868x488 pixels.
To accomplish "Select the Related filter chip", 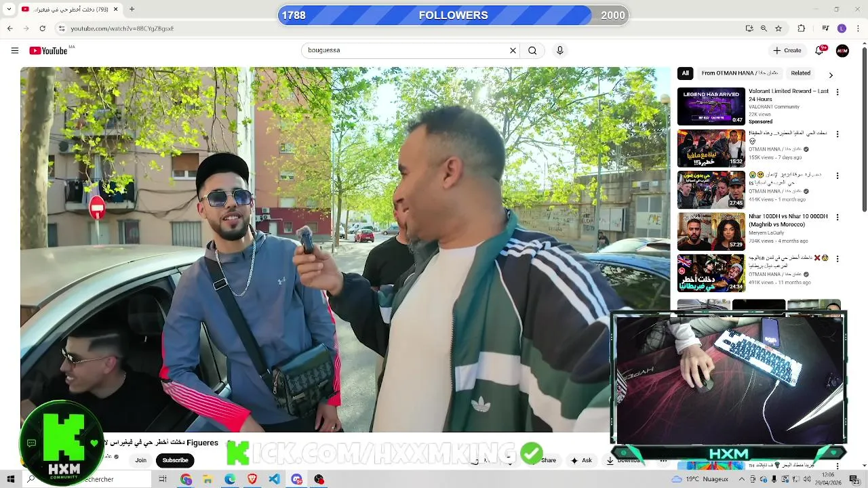I will point(800,73).
